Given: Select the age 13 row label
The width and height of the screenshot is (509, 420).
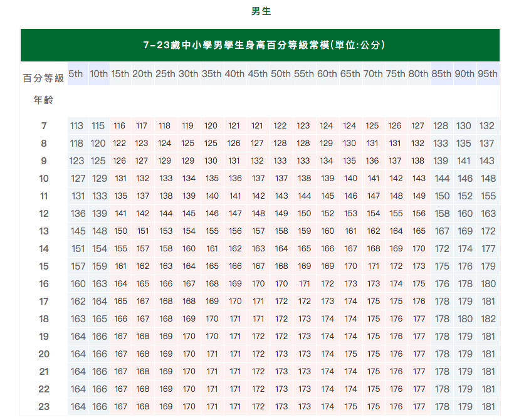Looking at the screenshot, I should click(x=44, y=231).
